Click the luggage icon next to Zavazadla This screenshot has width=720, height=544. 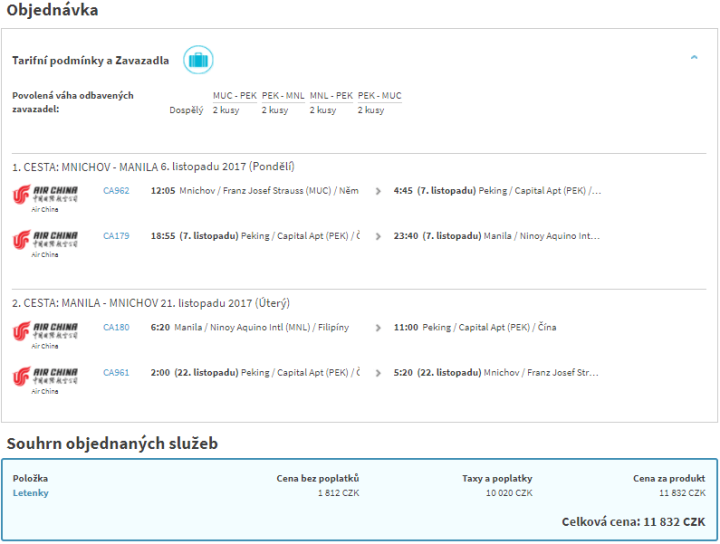(x=198, y=60)
